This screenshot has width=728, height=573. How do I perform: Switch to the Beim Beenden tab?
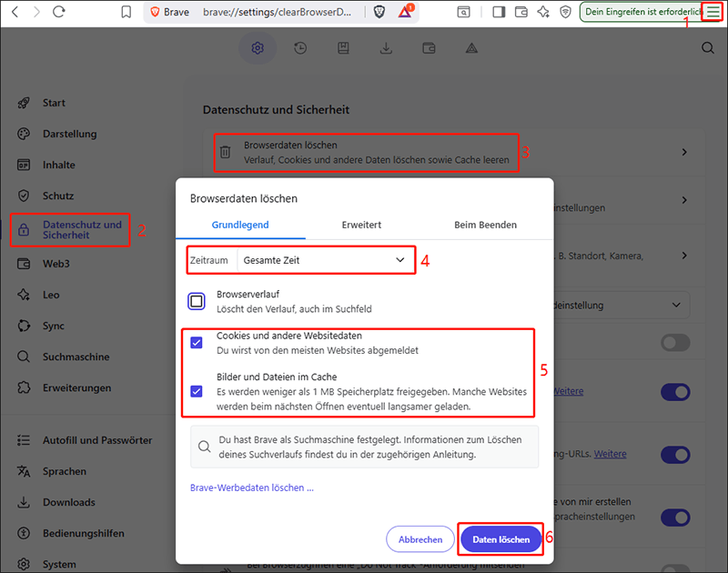point(485,225)
